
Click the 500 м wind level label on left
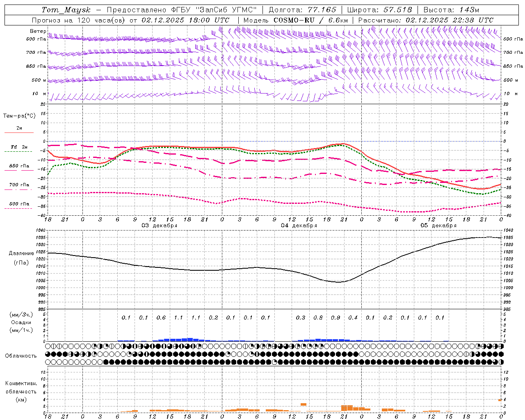pos(39,80)
